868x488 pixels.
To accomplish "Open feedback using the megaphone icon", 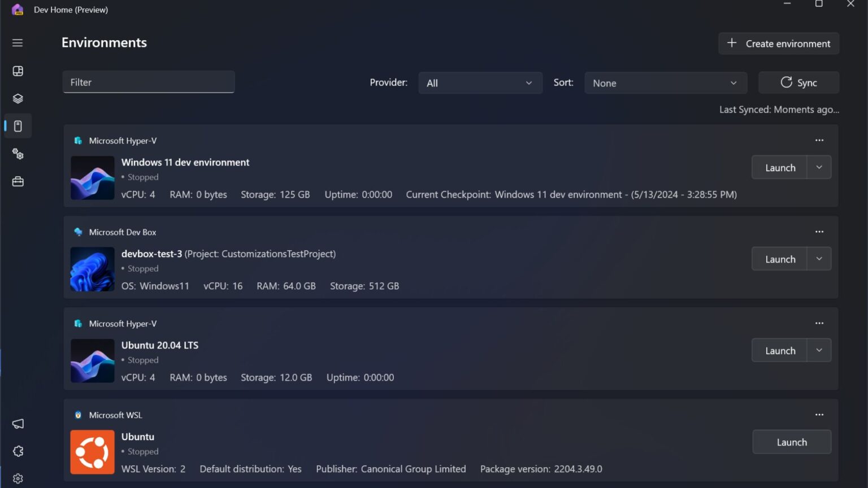I will click(18, 424).
